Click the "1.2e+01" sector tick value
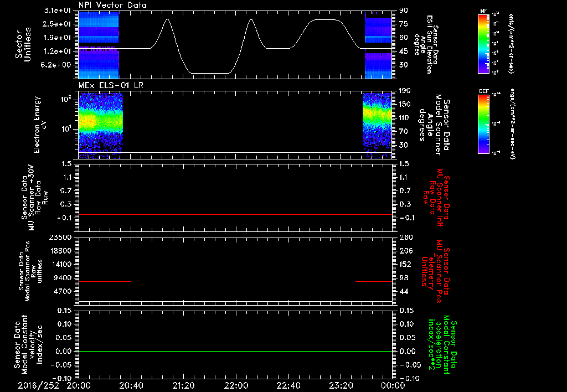This screenshot has width=567, height=392. (58, 51)
